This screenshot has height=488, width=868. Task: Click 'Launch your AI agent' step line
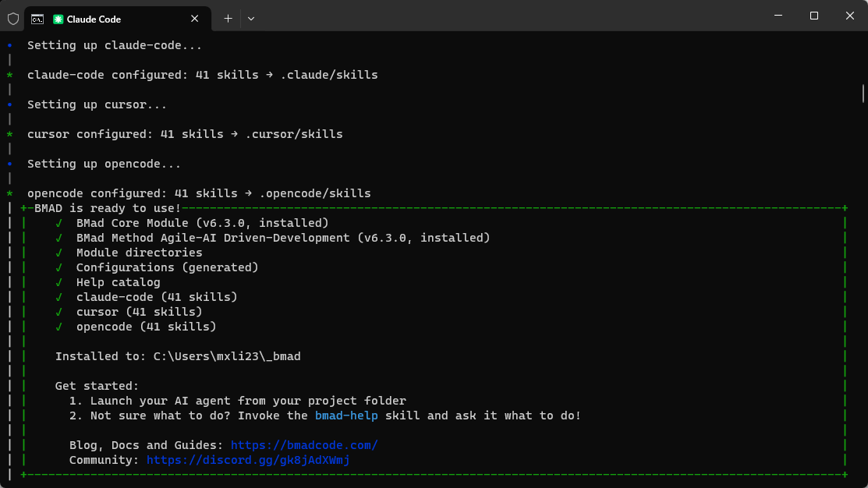(238, 401)
